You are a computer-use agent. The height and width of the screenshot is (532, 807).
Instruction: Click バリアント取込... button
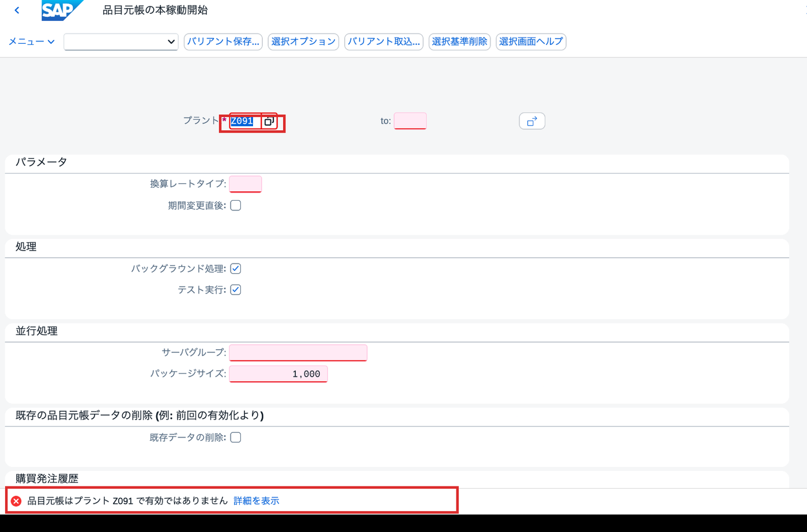click(384, 41)
